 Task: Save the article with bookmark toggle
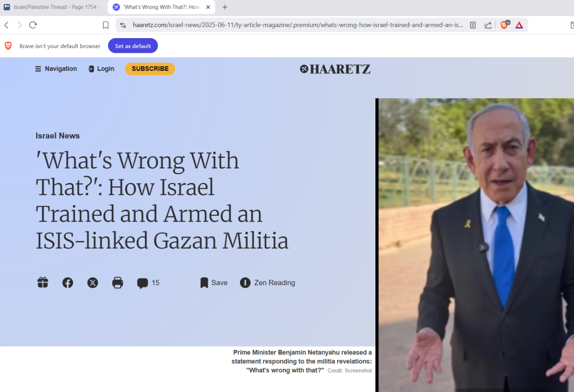coord(214,282)
